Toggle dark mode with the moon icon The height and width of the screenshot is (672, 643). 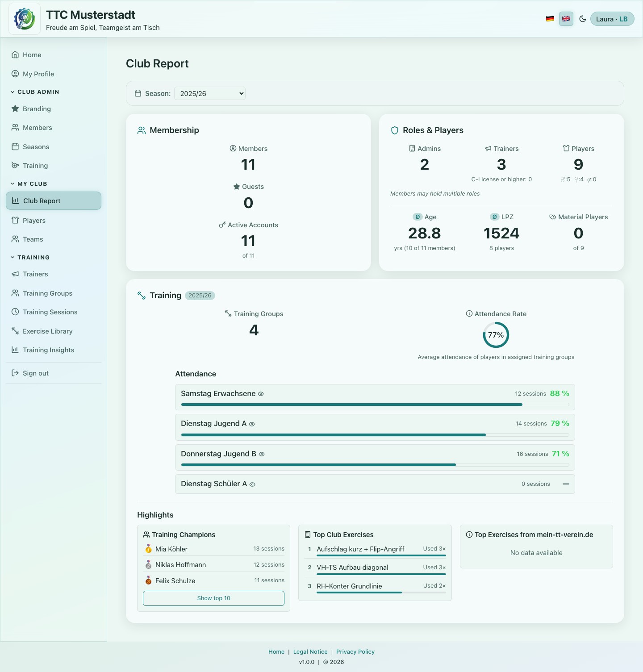(583, 19)
